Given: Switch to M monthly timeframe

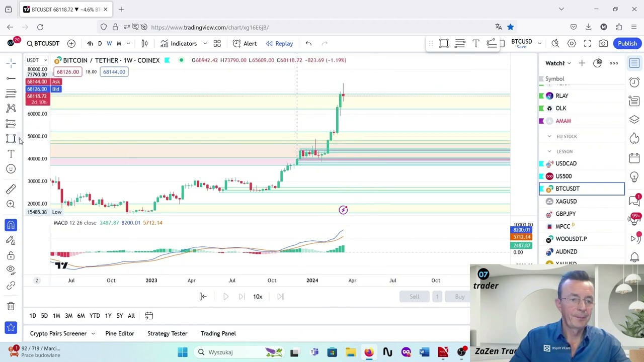Looking at the screenshot, I should [119, 43].
